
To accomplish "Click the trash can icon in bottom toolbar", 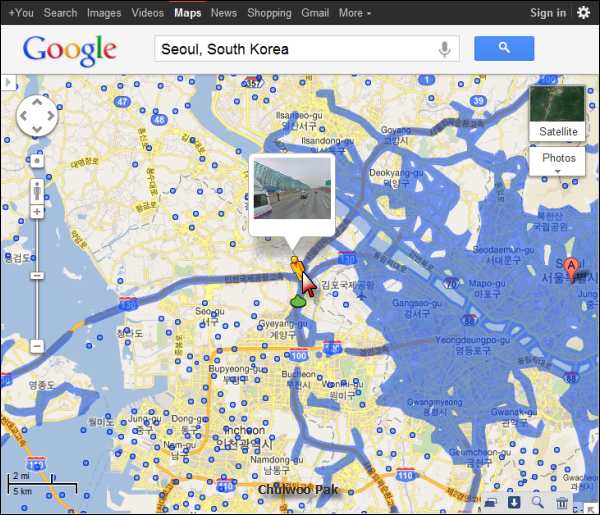I will pyautogui.click(x=561, y=502).
